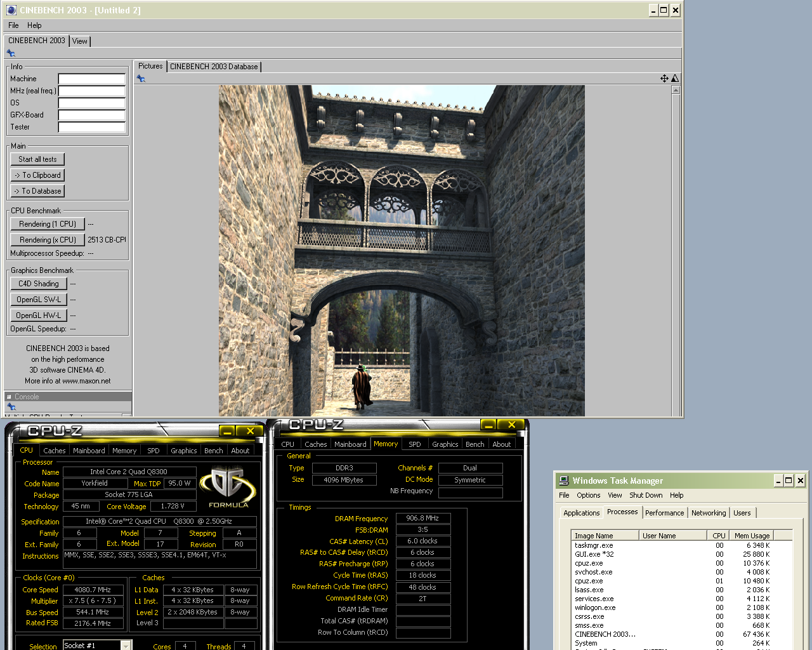The height and width of the screenshot is (650, 812).
Task: Click the ROG Formula logo in CPU-Z
Action: coord(228,487)
